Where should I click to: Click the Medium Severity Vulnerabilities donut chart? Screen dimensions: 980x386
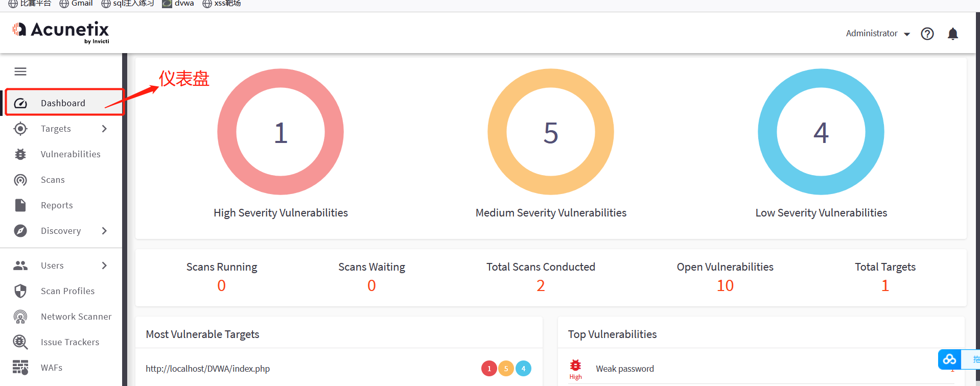point(551,132)
